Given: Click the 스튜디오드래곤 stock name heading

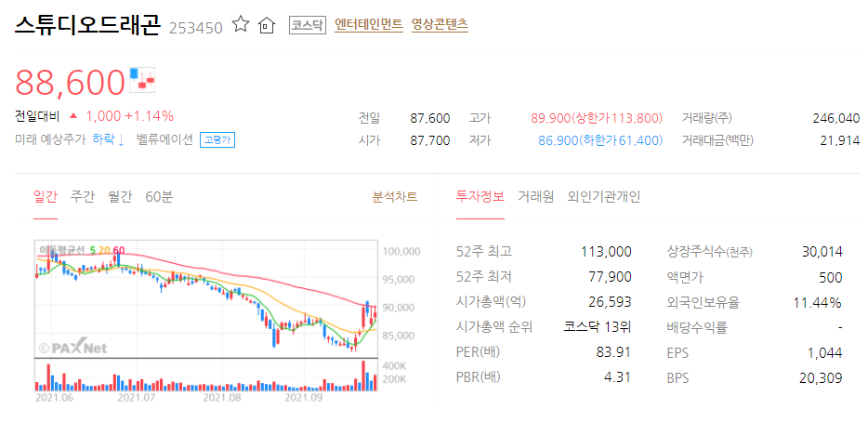Looking at the screenshot, I should tap(87, 24).
